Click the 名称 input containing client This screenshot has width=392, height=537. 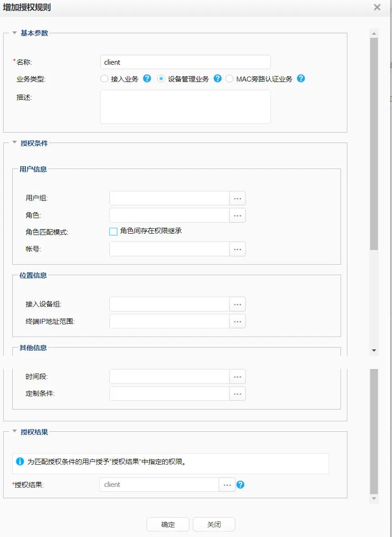(186, 62)
